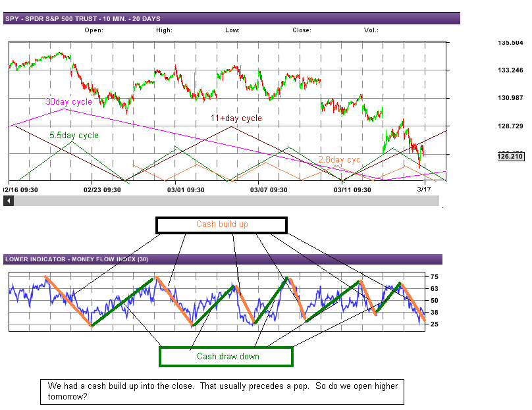The height and width of the screenshot is (410, 532).
Task: Click the commentary text about cash build up
Action: [x=223, y=392]
